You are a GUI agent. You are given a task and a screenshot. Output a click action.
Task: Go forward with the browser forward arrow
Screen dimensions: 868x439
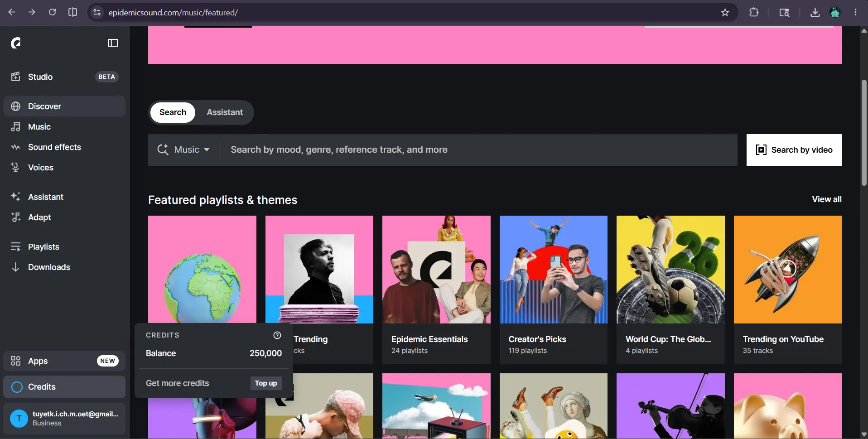coord(32,12)
